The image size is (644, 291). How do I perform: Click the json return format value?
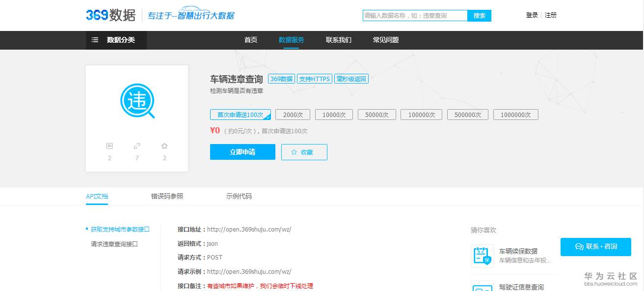213,244
